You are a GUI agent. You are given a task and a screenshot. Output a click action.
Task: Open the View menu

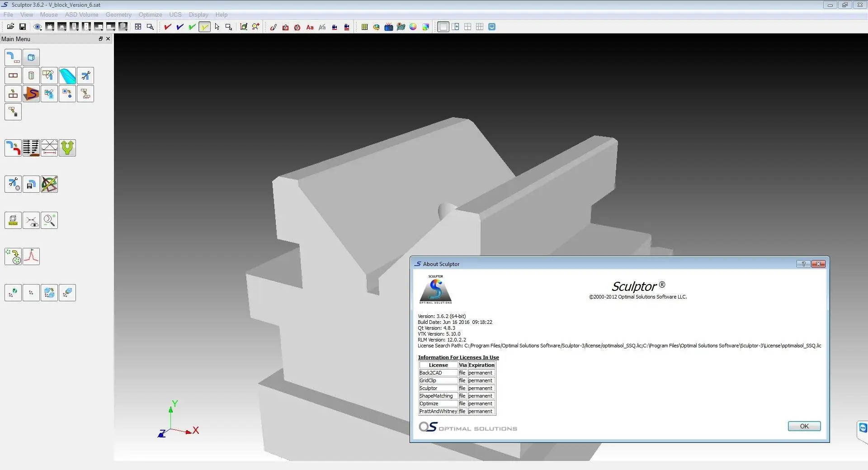[x=27, y=14]
